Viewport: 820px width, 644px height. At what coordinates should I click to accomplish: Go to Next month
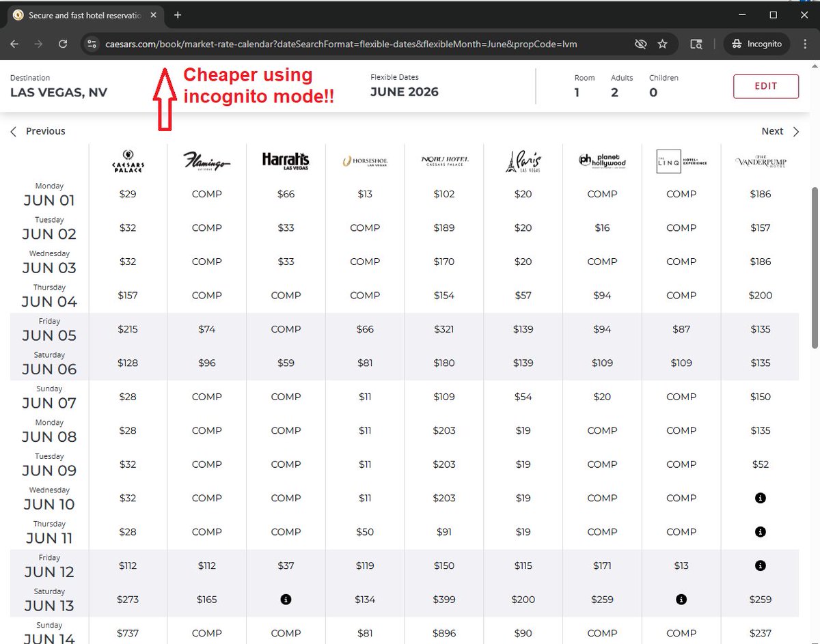[780, 131]
